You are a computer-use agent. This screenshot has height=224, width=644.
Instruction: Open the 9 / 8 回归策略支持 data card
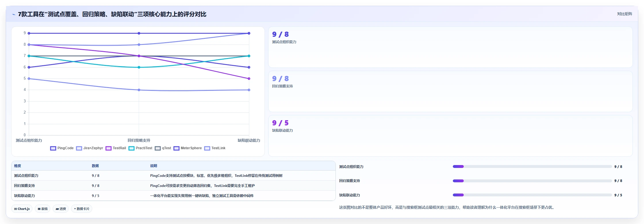coord(450,91)
